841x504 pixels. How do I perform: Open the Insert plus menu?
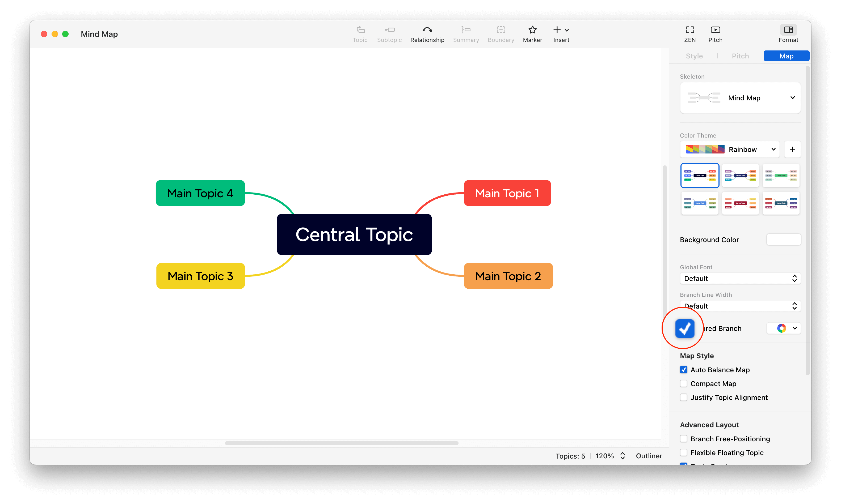tap(561, 34)
